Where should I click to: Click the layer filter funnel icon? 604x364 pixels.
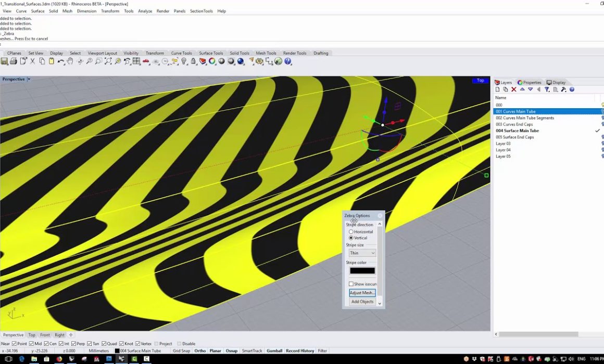click(x=547, y=89)
